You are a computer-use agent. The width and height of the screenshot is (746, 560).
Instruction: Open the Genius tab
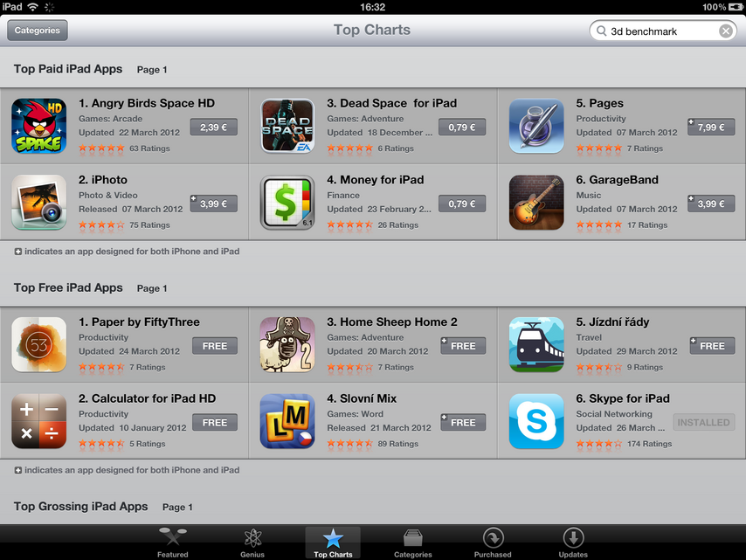(252, 543)
